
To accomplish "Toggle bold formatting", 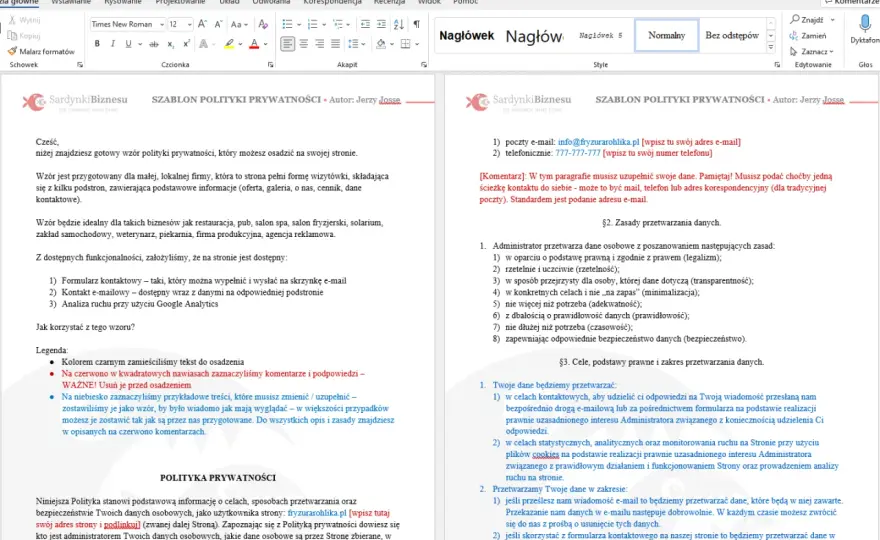I will click(x=97, y=44).
